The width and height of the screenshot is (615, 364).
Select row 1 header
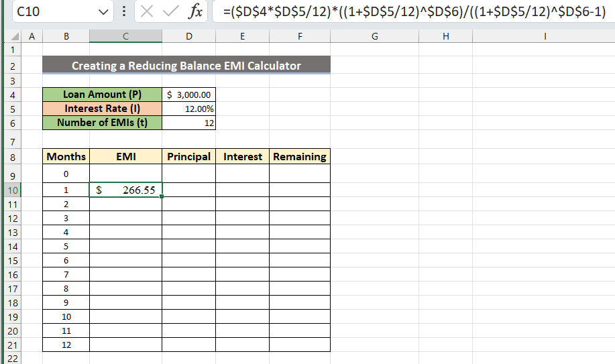tap(13, 50)
